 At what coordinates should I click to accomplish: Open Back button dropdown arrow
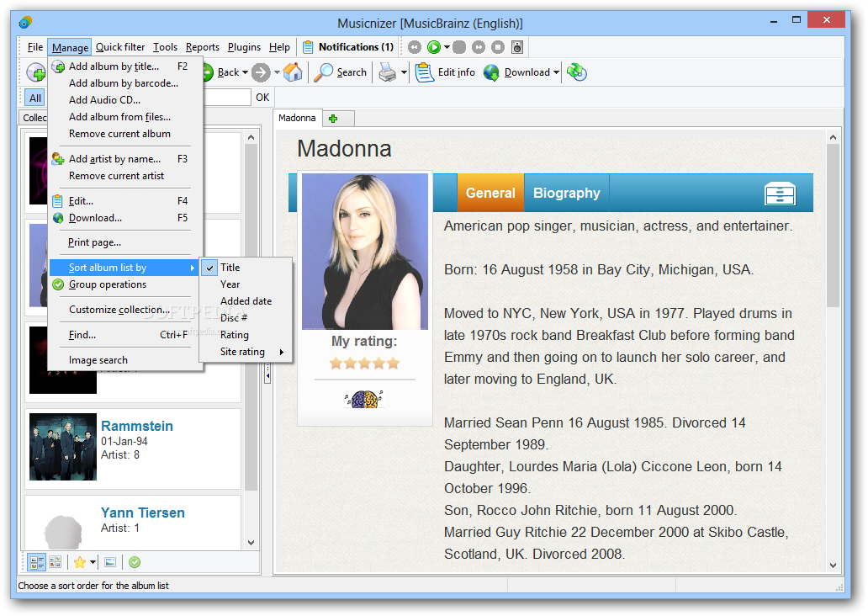[x=246, y=72]
